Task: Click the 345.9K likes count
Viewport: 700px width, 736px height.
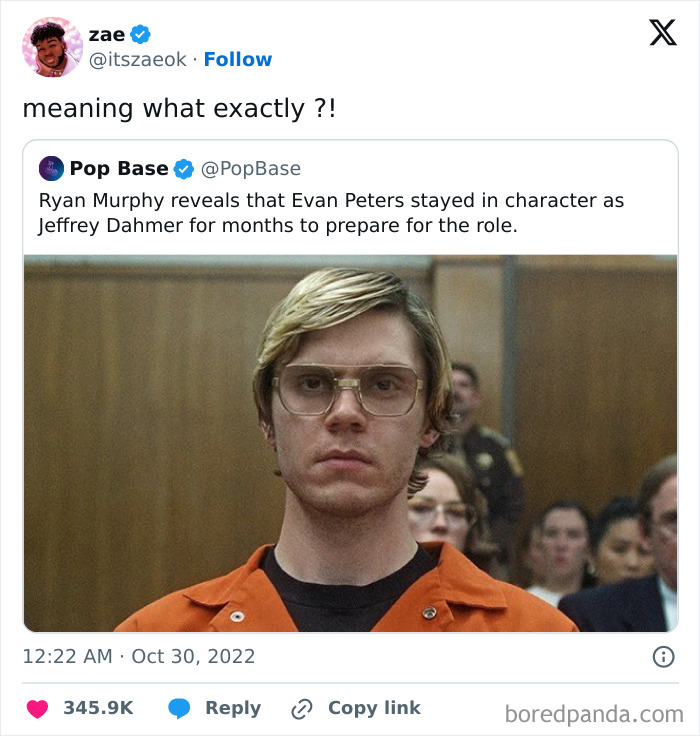Action: [99, 708]
